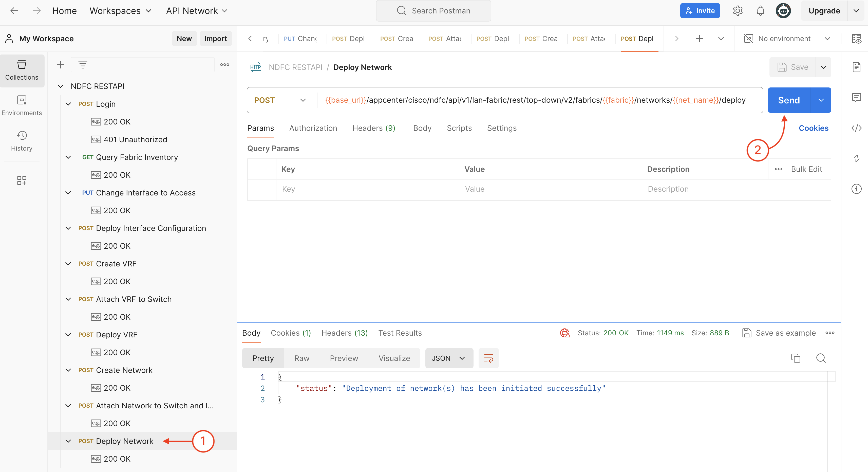Open the configure workspace sidebar icon
This screenshot has width=868, height=472.
click(22, 180)
